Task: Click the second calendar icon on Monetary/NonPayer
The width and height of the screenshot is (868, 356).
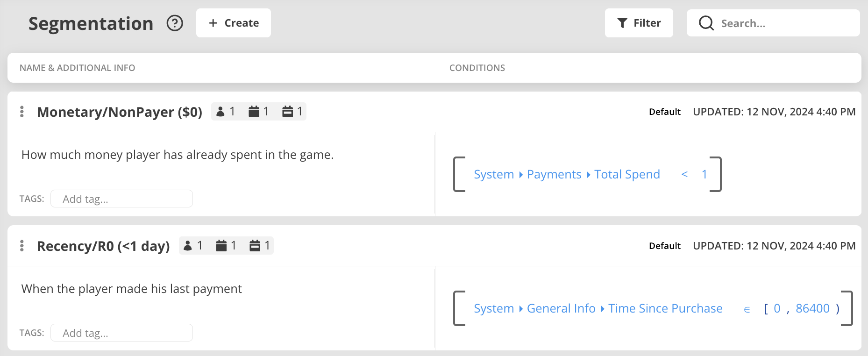Action: coord(288,112)
